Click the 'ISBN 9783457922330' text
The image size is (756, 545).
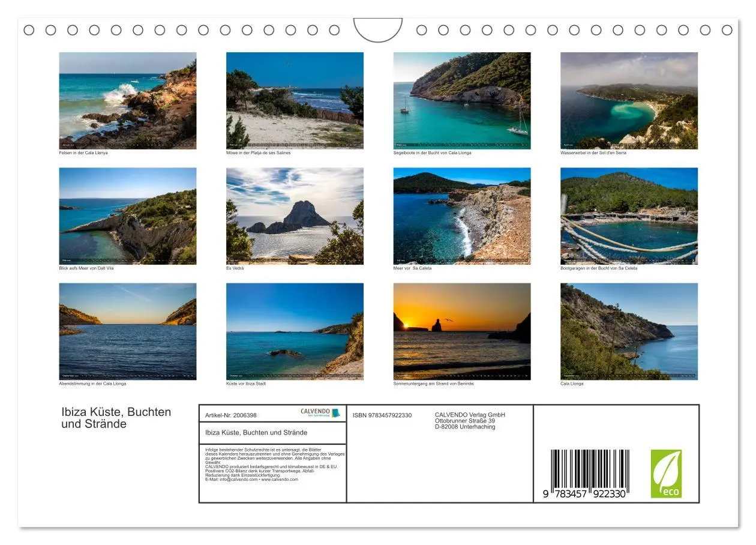pos(382,415)
